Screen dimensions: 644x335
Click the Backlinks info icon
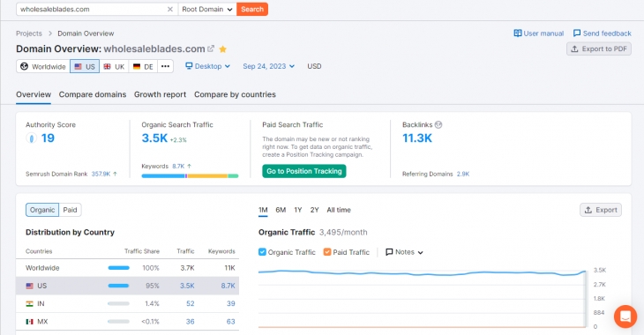pyautogui.click(x=438, y=125)
